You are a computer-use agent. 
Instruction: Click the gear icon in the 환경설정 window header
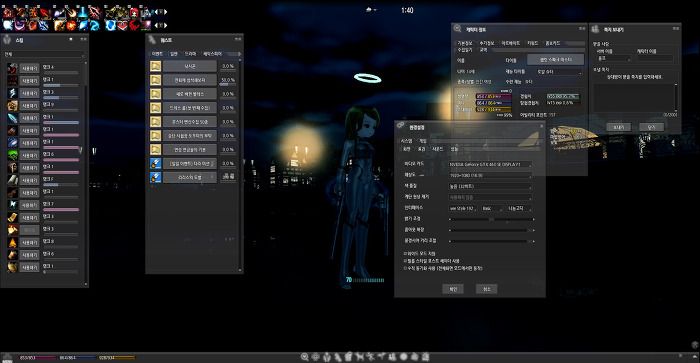[x=400, y=125]
